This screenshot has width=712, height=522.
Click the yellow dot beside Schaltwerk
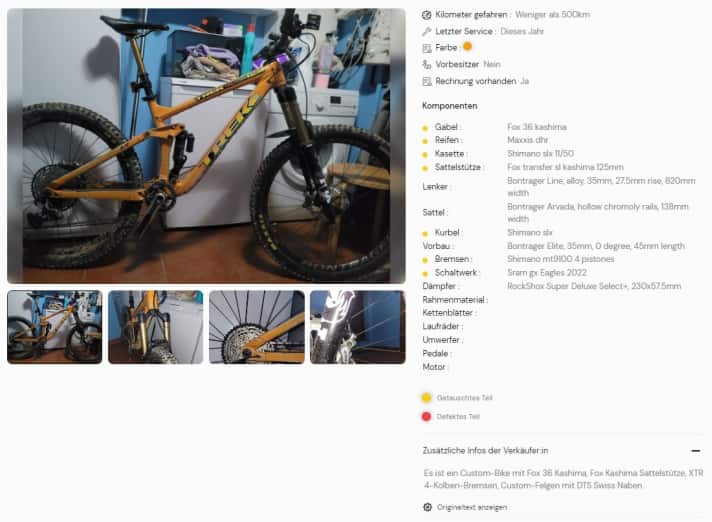click(x=425, y=274)
